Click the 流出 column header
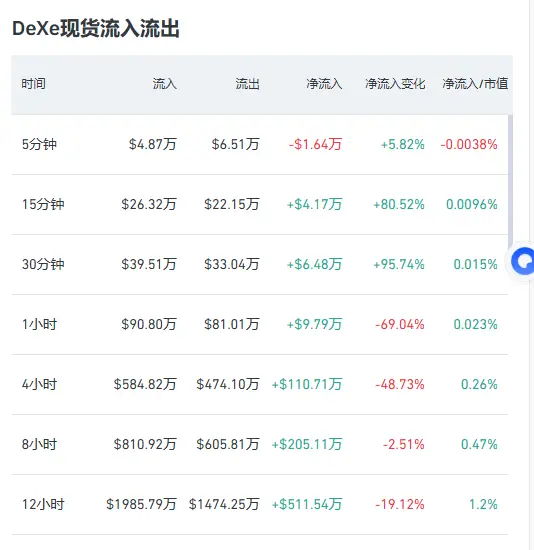 click(247, 84)
